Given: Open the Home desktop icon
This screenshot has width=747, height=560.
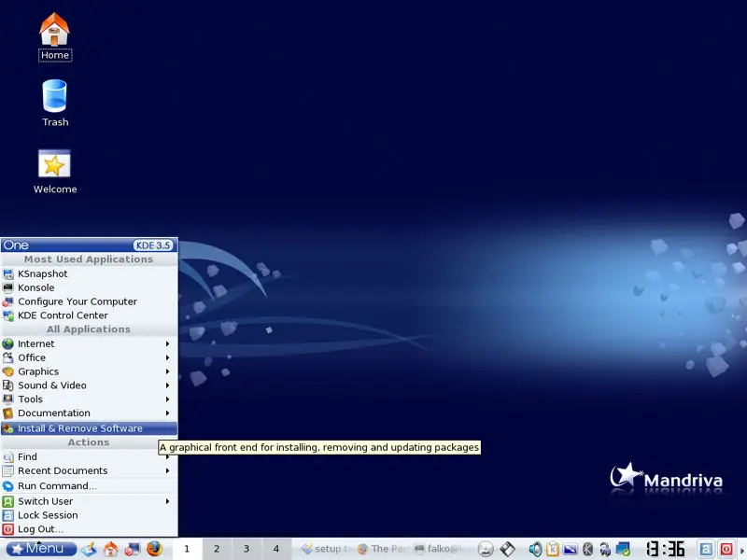Looking at the screenshot, I should 54,36.
